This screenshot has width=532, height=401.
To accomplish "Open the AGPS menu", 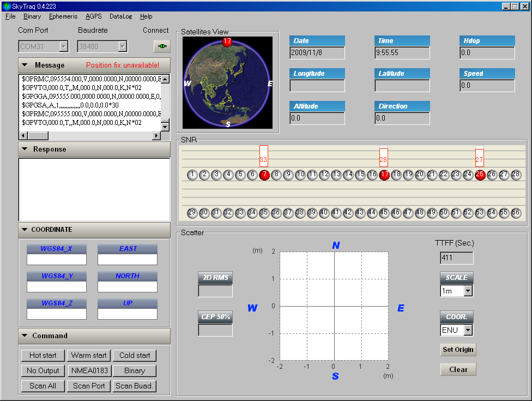I will click(94, 16).
